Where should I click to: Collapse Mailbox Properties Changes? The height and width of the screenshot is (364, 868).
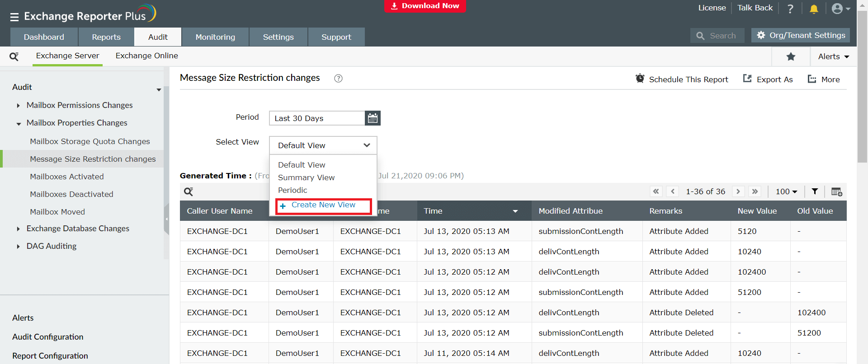pos(19,124)
